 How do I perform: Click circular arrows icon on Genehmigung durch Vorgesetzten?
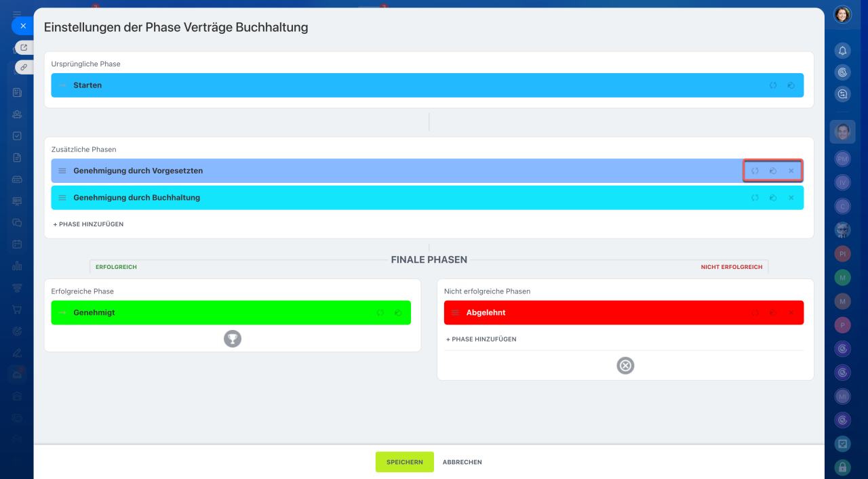[x=755, y=171]
